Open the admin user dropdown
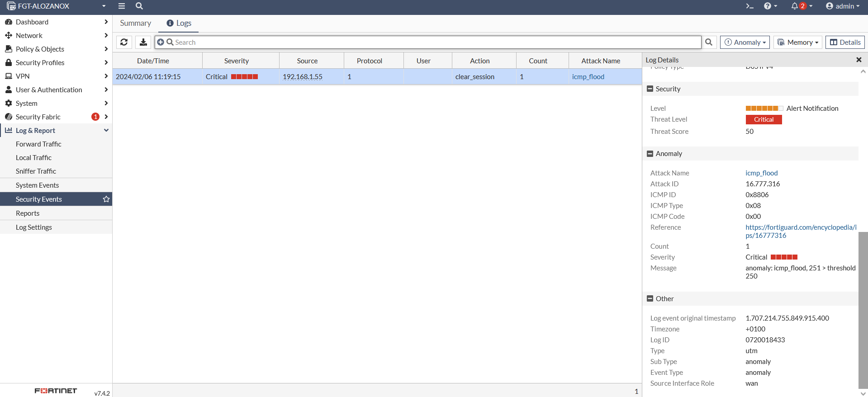The image size is (868, 397). click(x=843, y=6)
